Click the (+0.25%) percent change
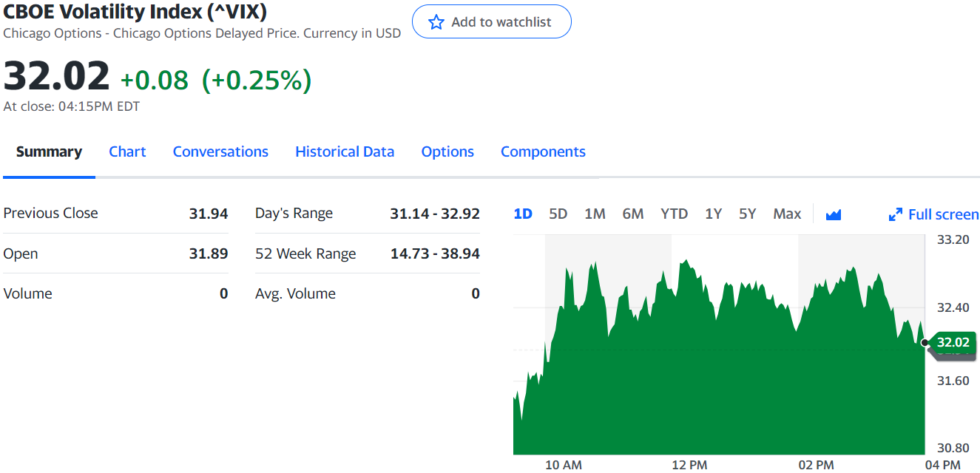 tap(257, 80)
